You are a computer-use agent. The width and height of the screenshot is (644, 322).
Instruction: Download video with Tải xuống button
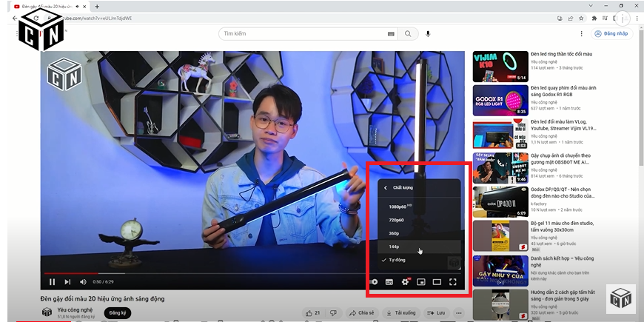click(401, 313)
